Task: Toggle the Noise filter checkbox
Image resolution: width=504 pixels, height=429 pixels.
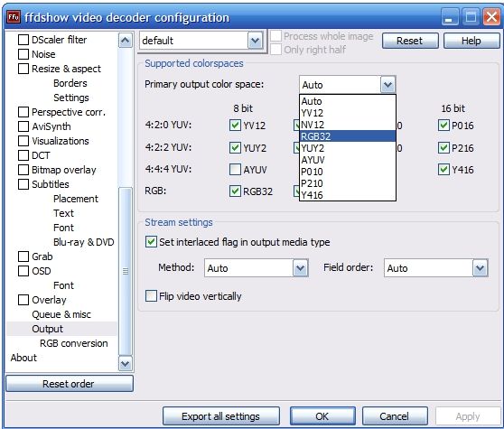Action: click(x=23, y=54)
